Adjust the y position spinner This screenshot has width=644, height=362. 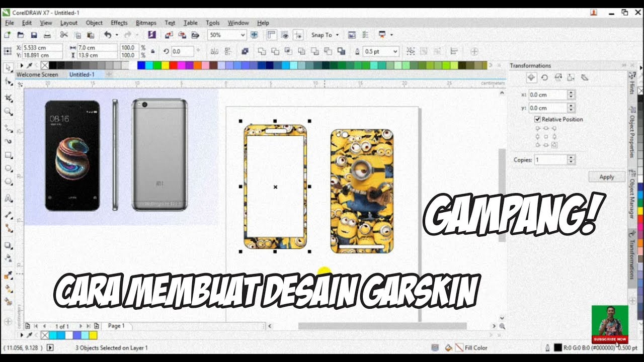tap(571, 108)
